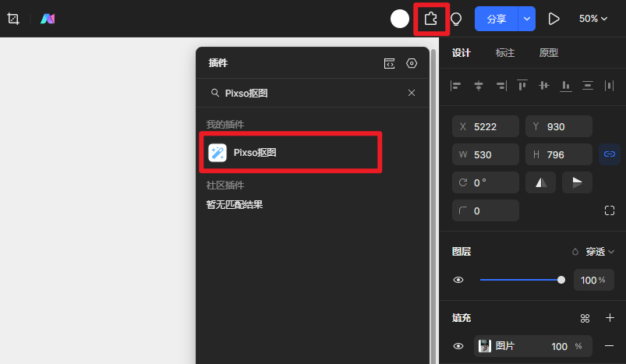The image size is (626, 364).
Task: Click the 填充 section header
Action: click(x=462, y=318)
